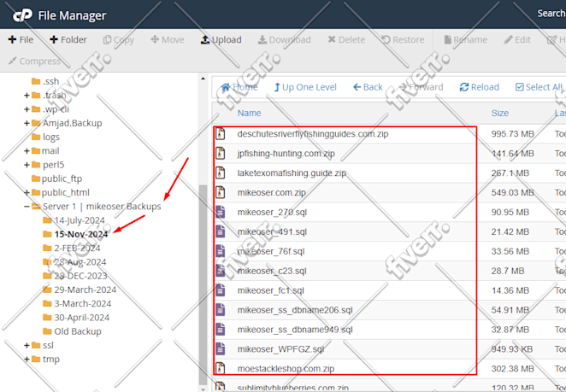
Task: Click the Delete toolbar button
Action: (x=346, y=39)
